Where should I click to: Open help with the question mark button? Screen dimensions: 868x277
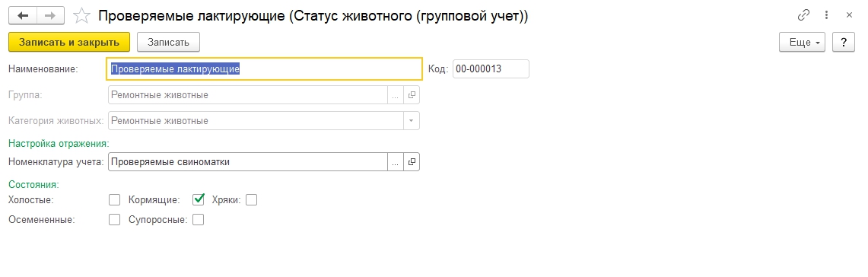pos(844,42)
